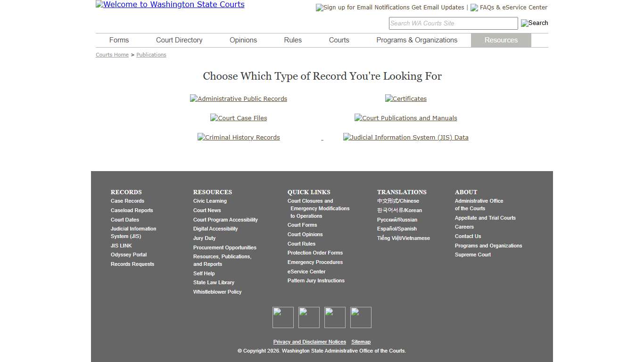The width and height of the screenshot is (644, 362).
Task: Open the Certificates record type
Action: point(406,99)
